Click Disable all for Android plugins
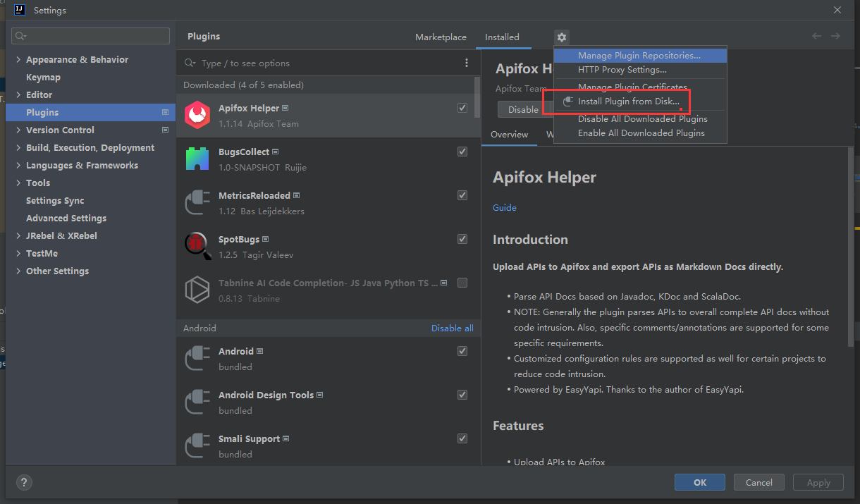Viewport: 860px width, 504px height. [x=453, y=328]
